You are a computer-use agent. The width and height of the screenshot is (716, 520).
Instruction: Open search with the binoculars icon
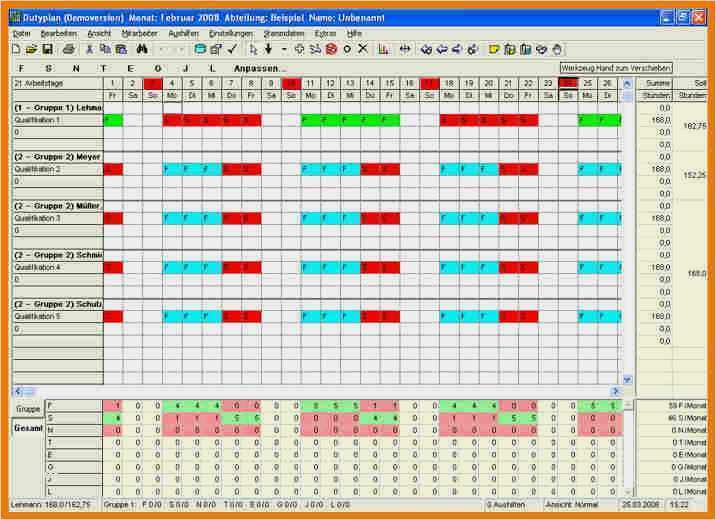coord(142,49)
